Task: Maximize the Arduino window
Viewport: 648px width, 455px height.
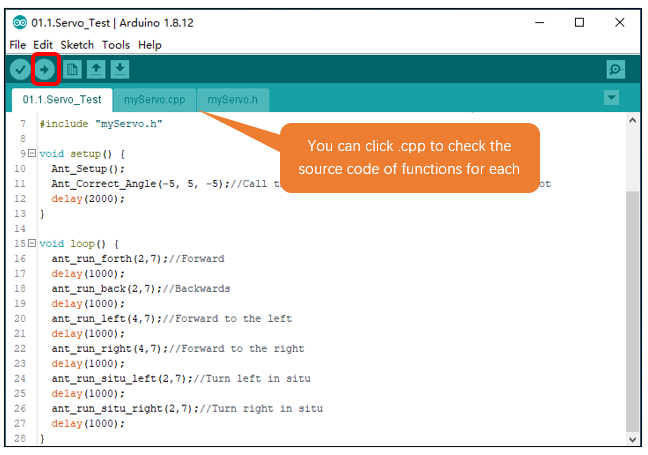Action: click(x=579, y=22)
